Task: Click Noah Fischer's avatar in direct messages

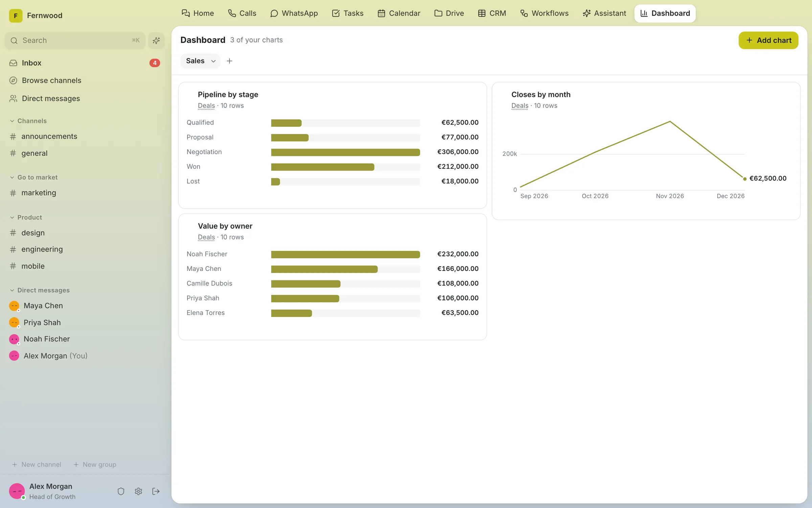Action: pyautogui.click(x=14, y=339)
